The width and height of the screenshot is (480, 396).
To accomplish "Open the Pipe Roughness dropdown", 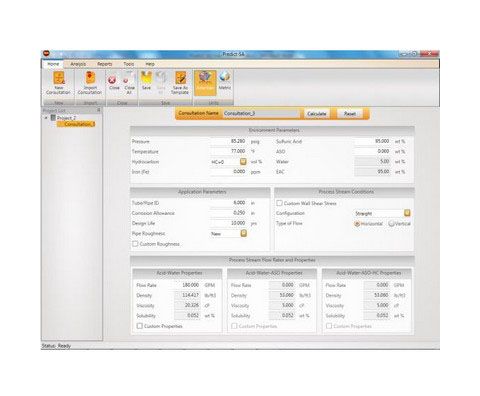I will pos(244,233).
